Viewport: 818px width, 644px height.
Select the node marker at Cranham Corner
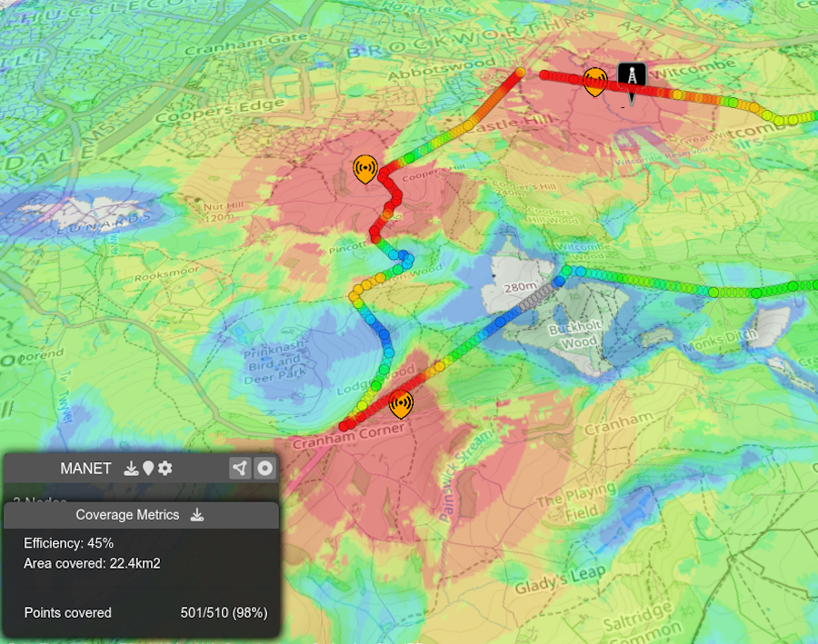click(401, 403)
